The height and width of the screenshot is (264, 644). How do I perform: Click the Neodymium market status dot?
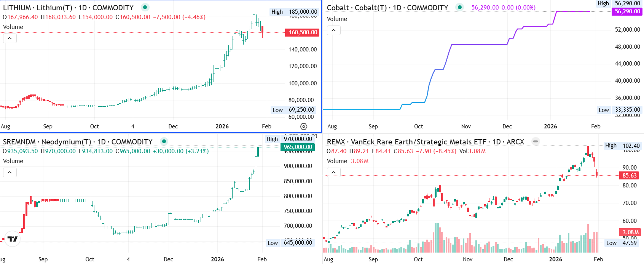(x=164, y=141)
